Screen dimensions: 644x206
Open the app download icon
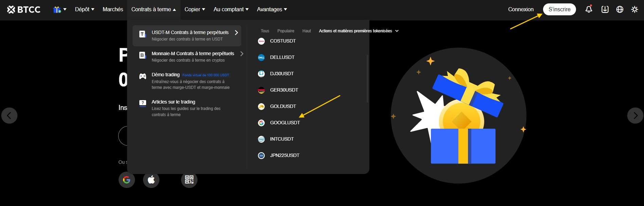605,9
